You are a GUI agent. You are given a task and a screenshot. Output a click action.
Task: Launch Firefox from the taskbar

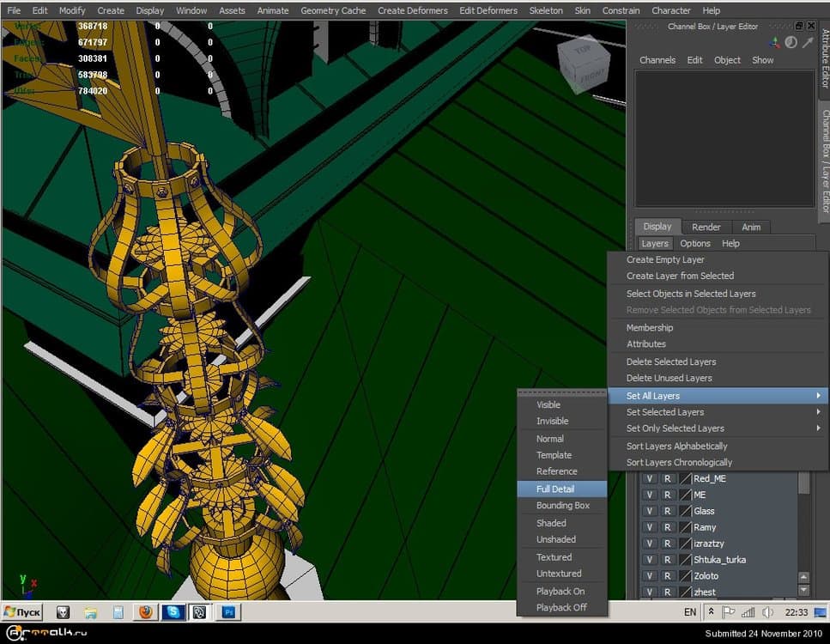click(x=146, y=612)
